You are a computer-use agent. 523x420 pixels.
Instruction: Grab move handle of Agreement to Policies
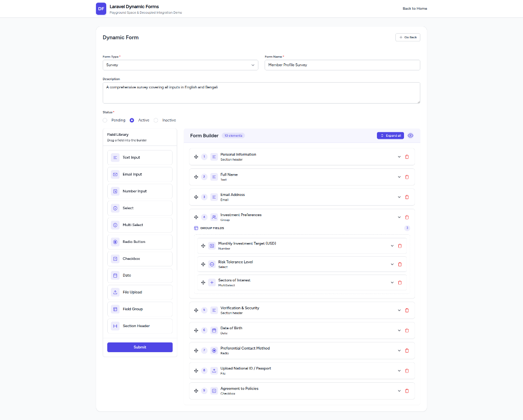click(196, 391)
